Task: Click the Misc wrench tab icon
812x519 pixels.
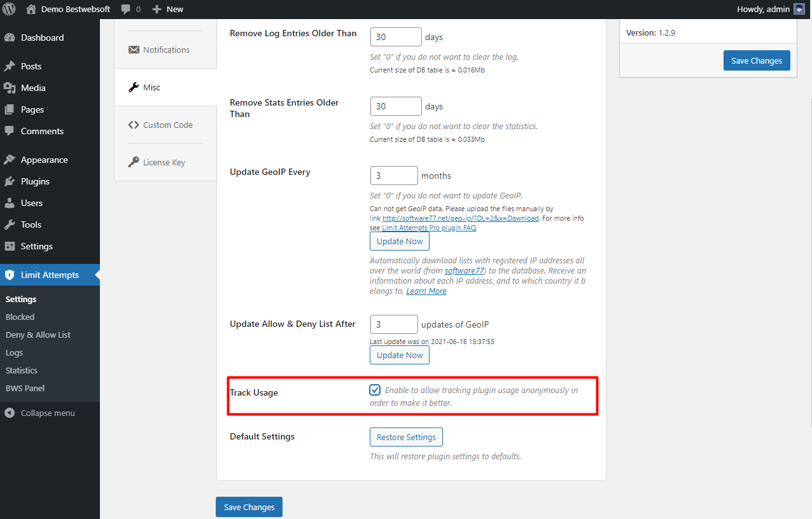Action: click(134, 87)
